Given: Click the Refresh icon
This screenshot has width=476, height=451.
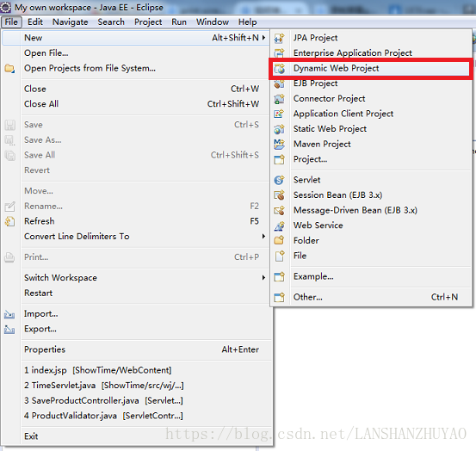Looking at the screenshot, I should [9, 221].
